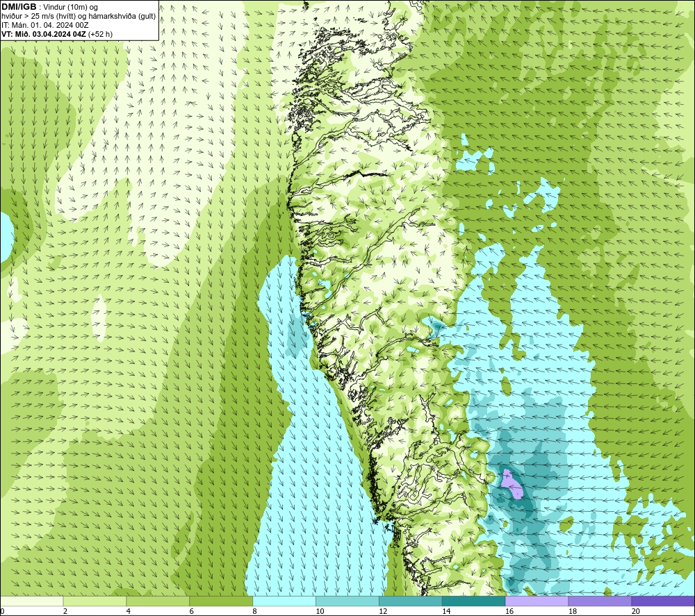Click the 16–18 m/s light purple legend swatch

(x=537, y=601)
